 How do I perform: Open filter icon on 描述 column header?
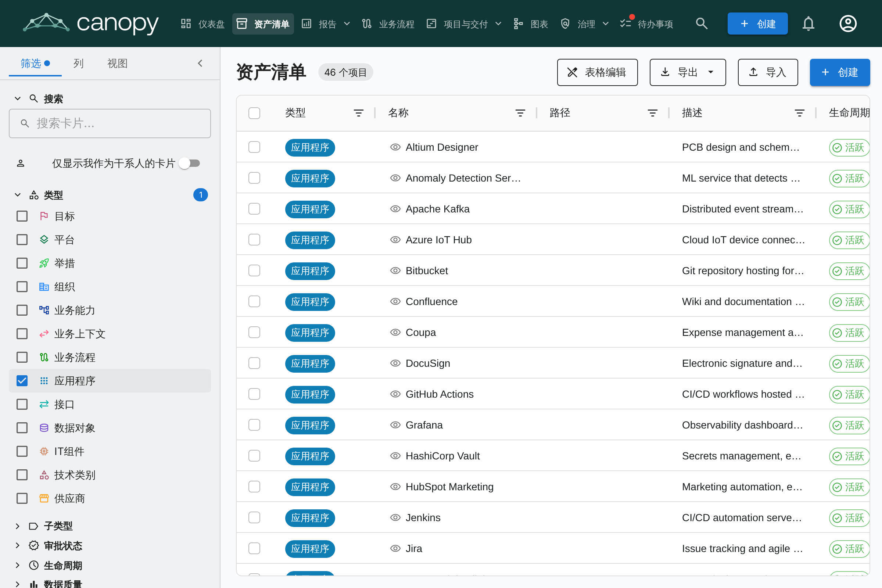pyautogui.click(x=800, y=113)
